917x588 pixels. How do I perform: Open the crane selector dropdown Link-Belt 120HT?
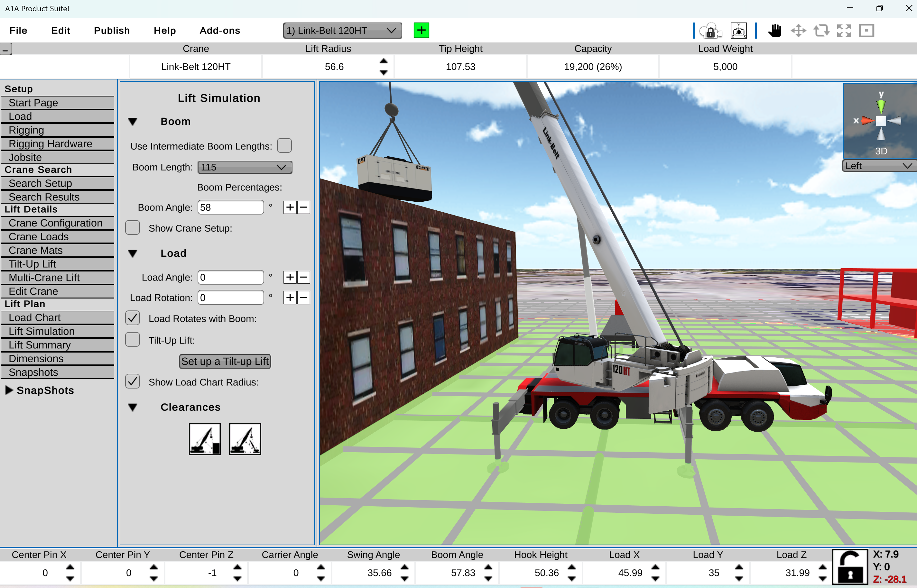[342, 31]
